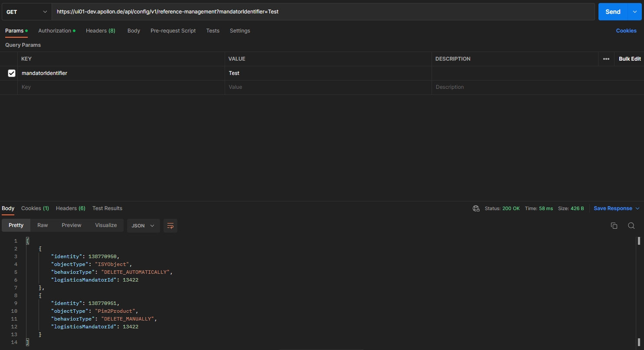Expand the Save Response dropdown

637,208
